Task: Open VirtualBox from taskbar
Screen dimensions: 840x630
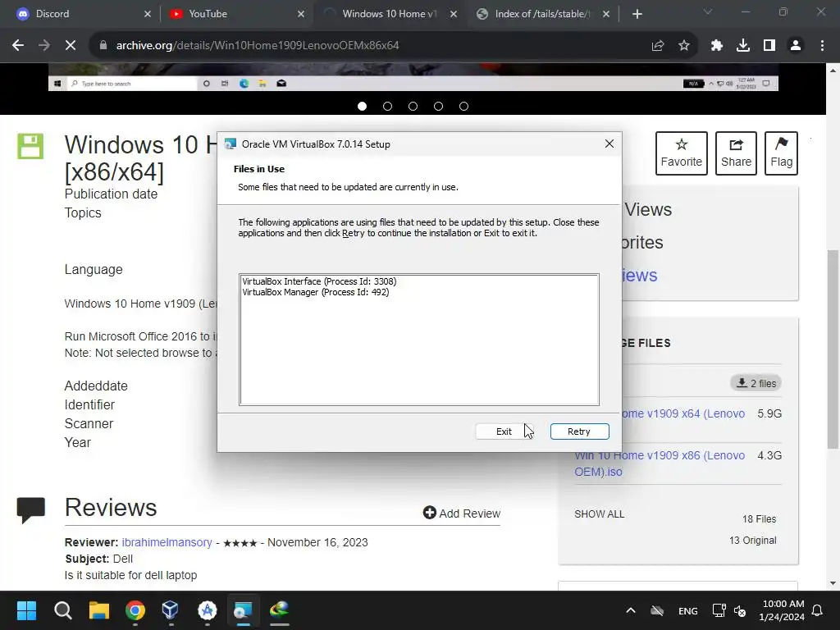Action: pos(171,610)
